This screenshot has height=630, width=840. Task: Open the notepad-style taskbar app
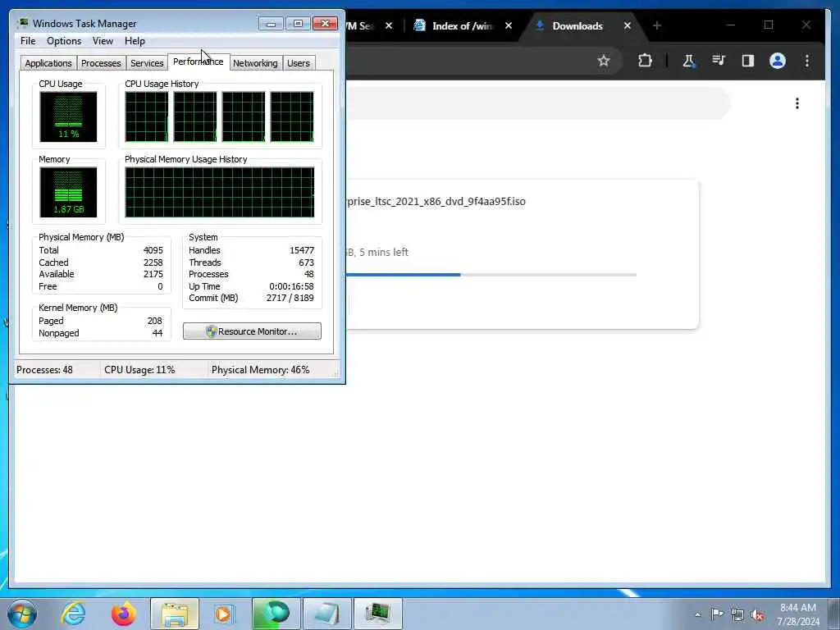click(x=326, y=614)
